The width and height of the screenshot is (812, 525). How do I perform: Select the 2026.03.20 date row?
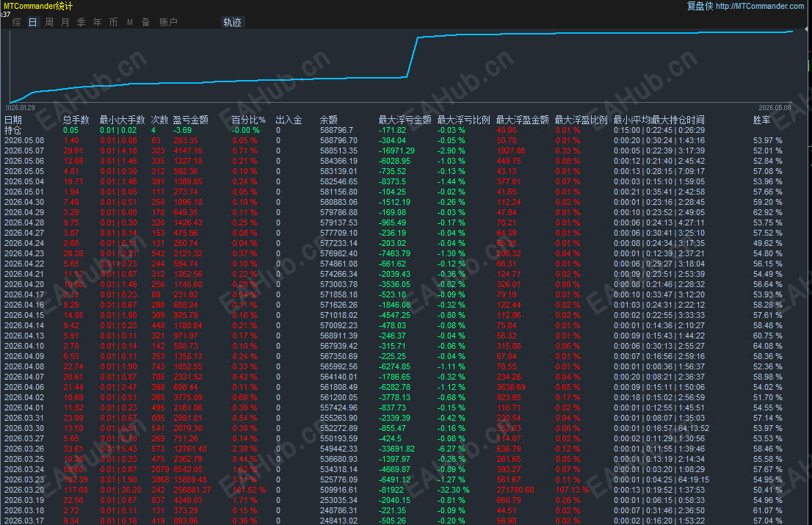click(24, 490)
